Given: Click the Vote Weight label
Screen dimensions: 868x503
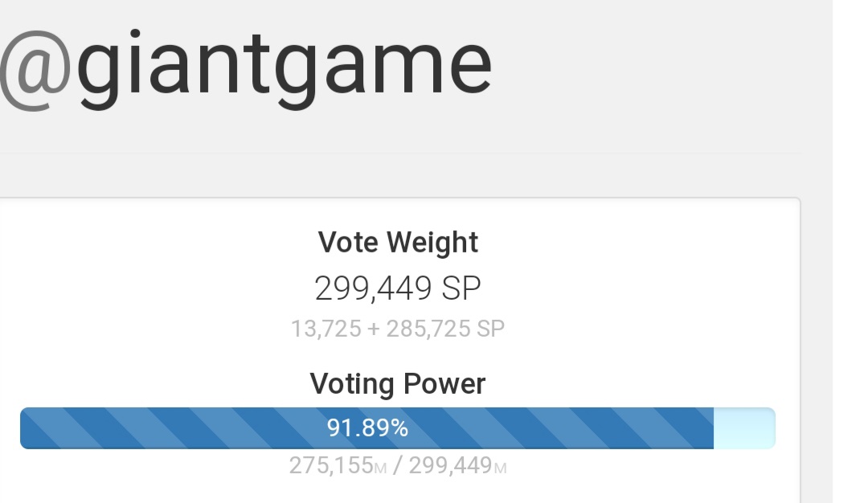Looking at the screenshot, I should [x=398, y=243].
